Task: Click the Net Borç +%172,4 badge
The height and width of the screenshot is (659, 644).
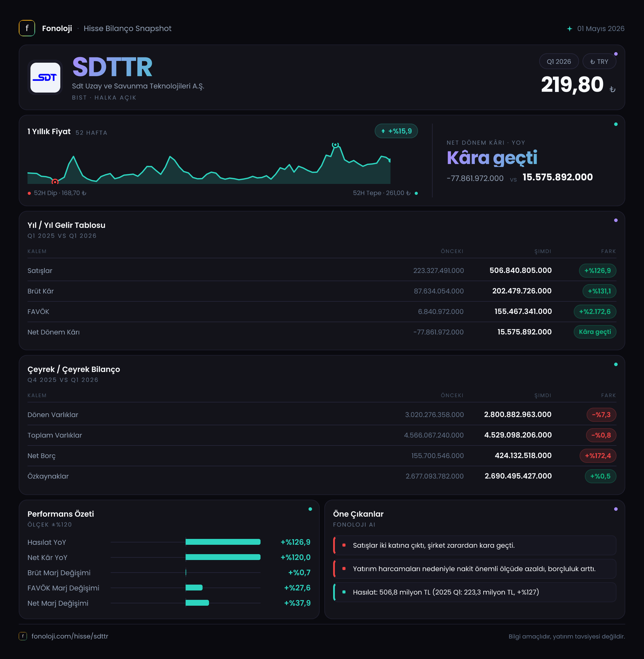Action: click(598, 455)
